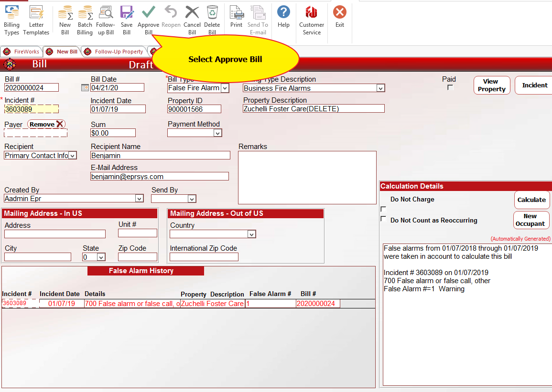Click the Sum field
Viewport: 552px width, 392px height.
click(x=113, y=133)
